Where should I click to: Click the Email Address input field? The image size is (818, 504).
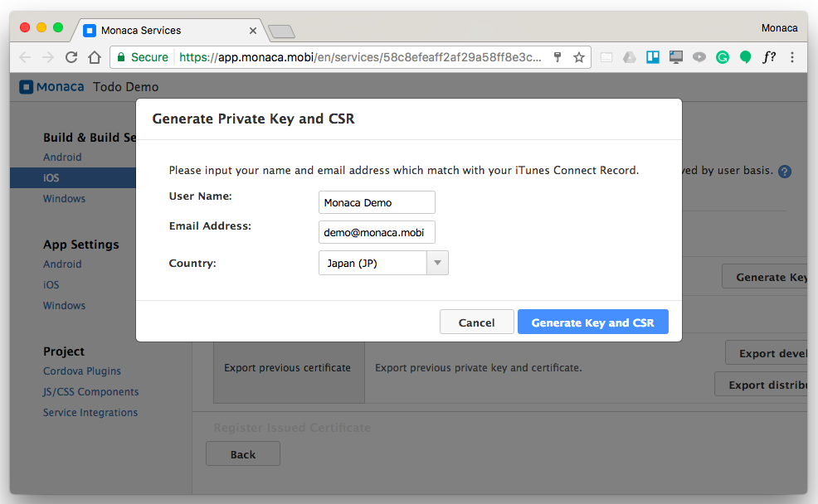click(x=377, y=233)
